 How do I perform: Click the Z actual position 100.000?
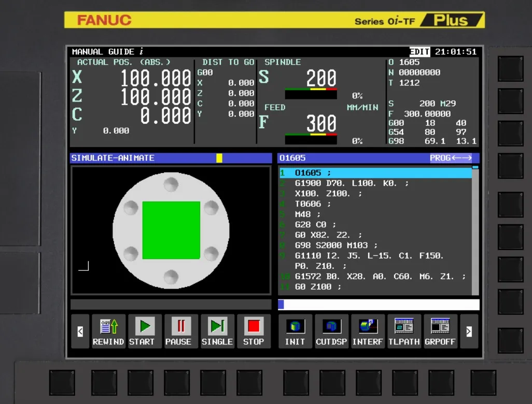tap(156, 96)
